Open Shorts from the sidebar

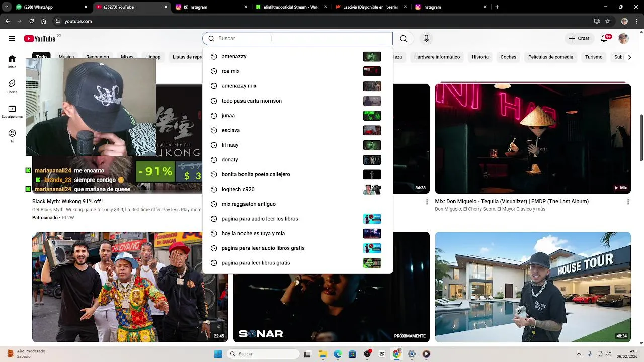12,86
